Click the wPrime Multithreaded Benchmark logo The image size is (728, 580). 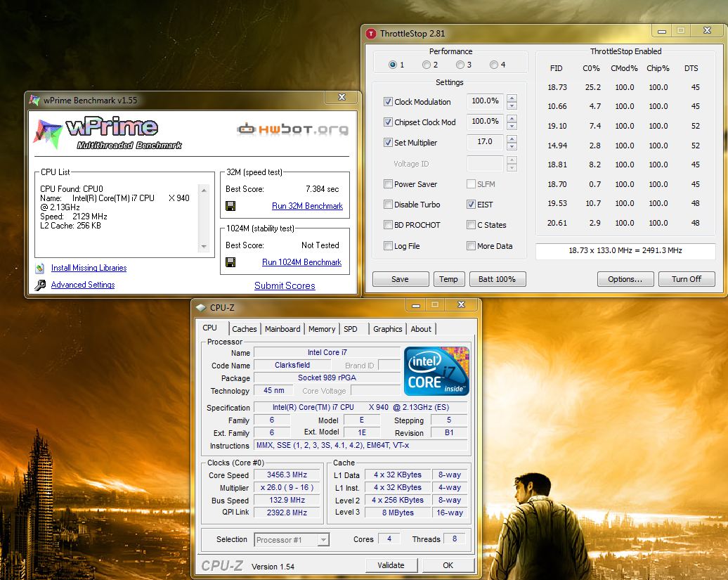click(x=108, y=133)
